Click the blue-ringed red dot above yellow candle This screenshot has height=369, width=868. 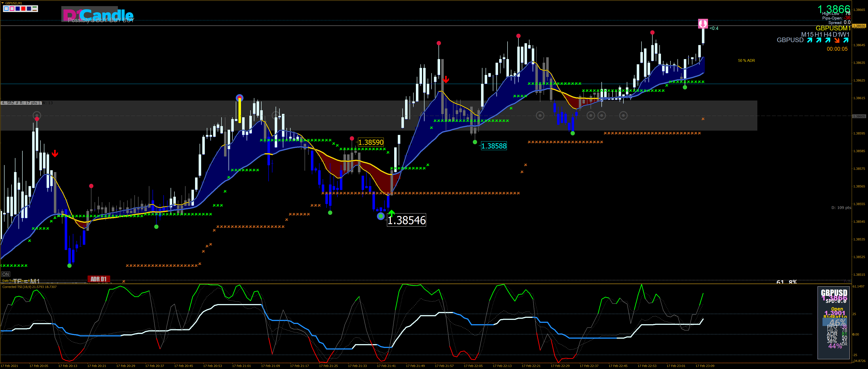coord(240,98)
